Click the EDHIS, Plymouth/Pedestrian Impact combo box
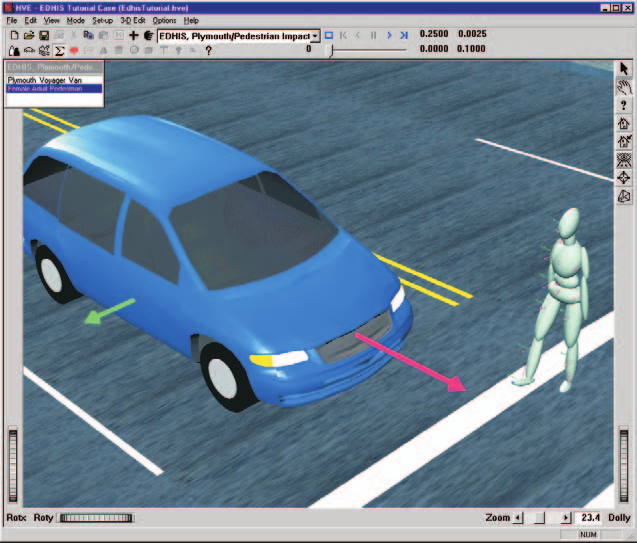637x543 pixels. (238, 36)
